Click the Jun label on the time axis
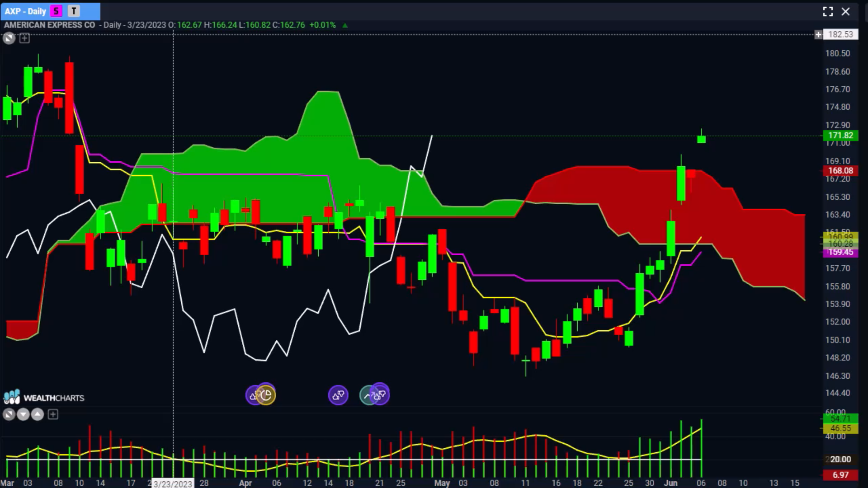This screenshot has width=868, height=488. tap(670, 483)
